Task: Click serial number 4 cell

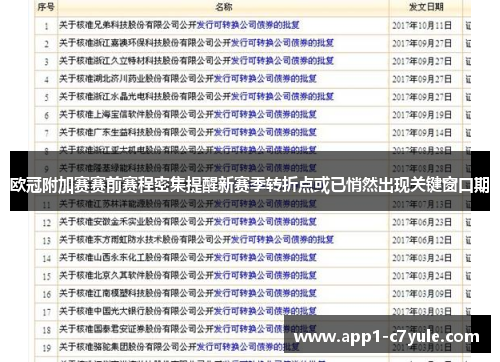Action: tap(46, 80)
